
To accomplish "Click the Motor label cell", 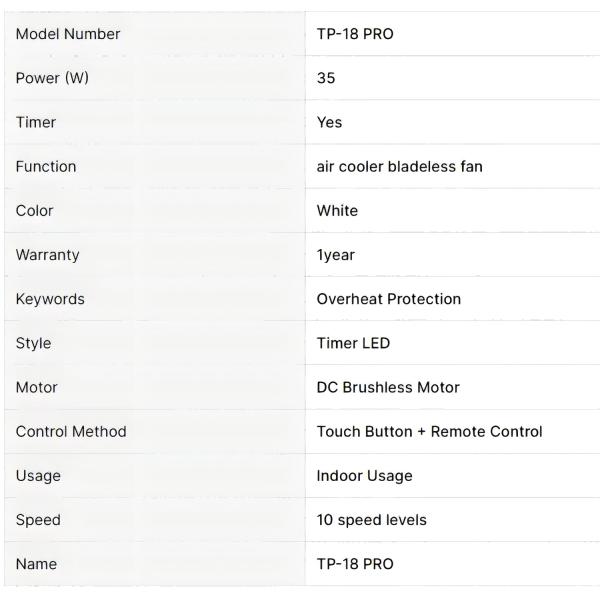I will (x=37, y=387).
